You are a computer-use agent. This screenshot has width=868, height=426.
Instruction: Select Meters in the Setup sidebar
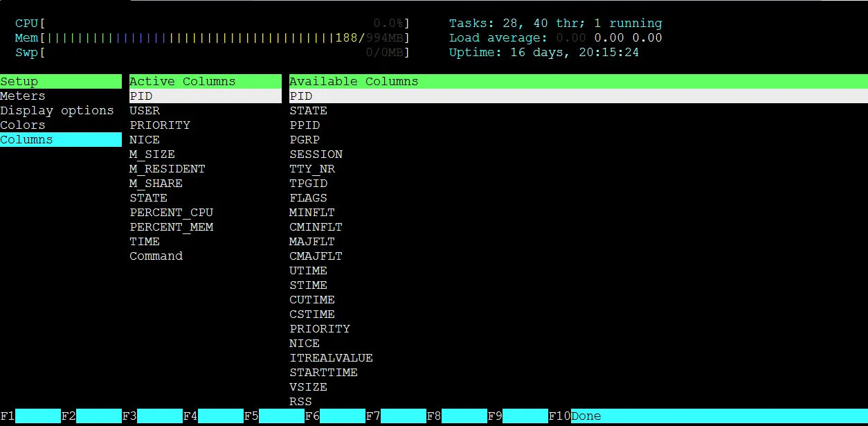[x=23, y=96]
